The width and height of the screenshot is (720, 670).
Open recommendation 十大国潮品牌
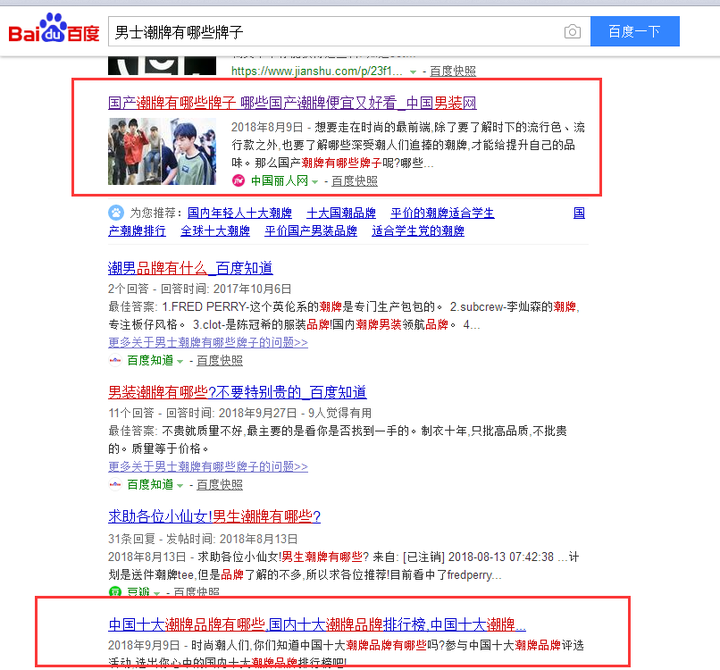click(341, 213)
